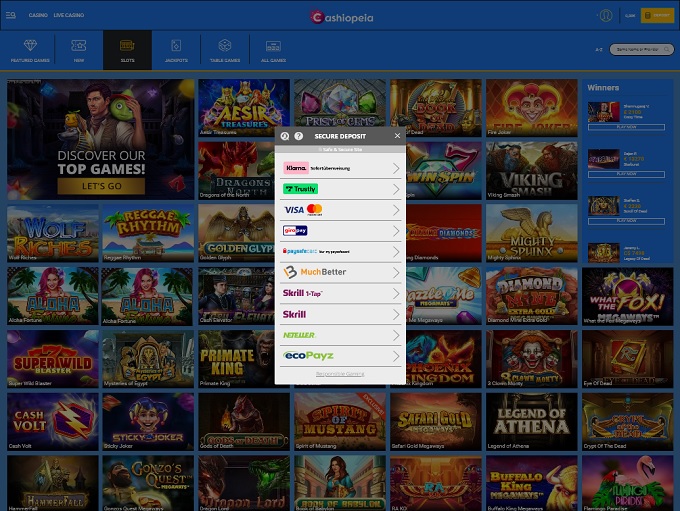Select the giropay payment logo
The height and width of the screenshot is (511, 680).
click(x=295, y=230)
